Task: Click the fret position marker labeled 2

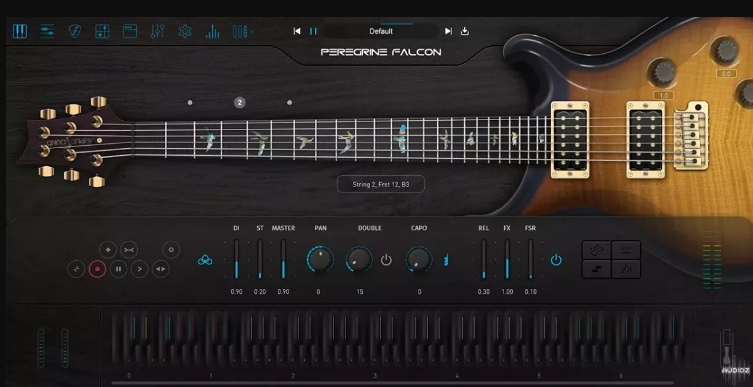Action: click(240, 102)
